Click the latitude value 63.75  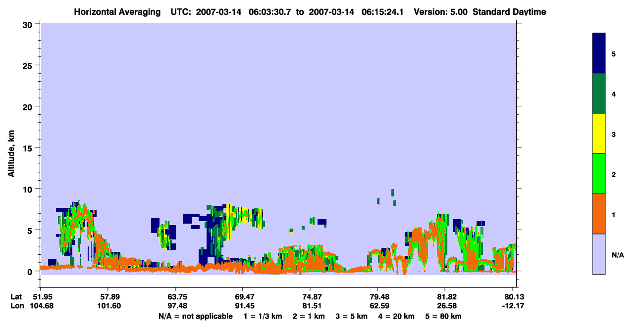(175, 297)
